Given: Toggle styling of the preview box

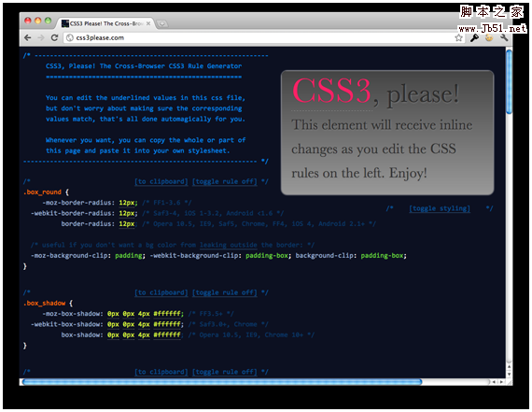Looking at the screenshot, I should click(x=440, y=208).
